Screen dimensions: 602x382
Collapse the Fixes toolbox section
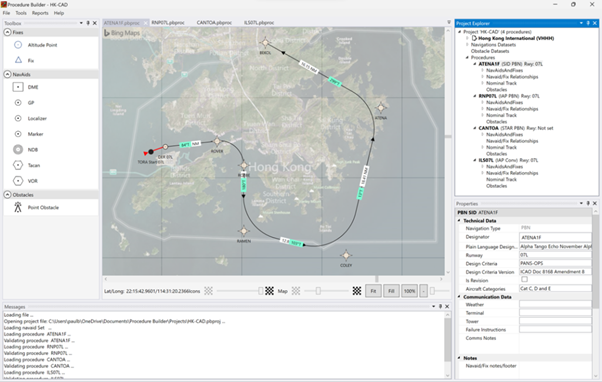(x=7, y=32)
